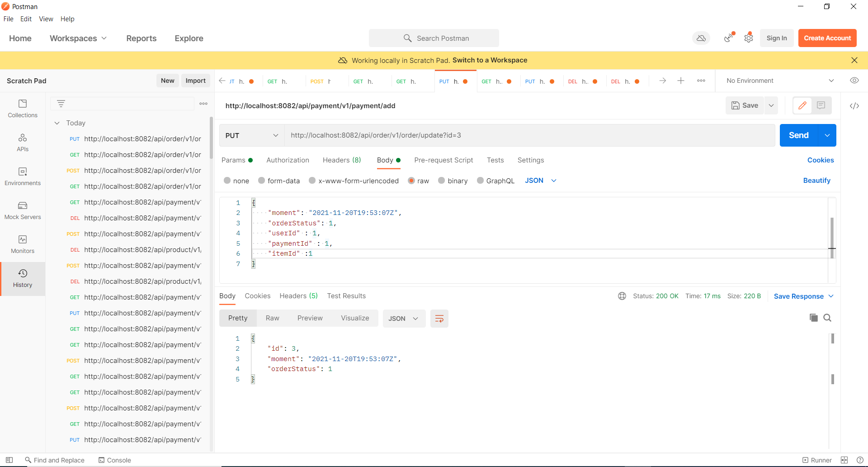The width and height of the screenshot is (868, 467).
Task: Switch to the Pre-request Script tab
Action: tap(443, 160)
